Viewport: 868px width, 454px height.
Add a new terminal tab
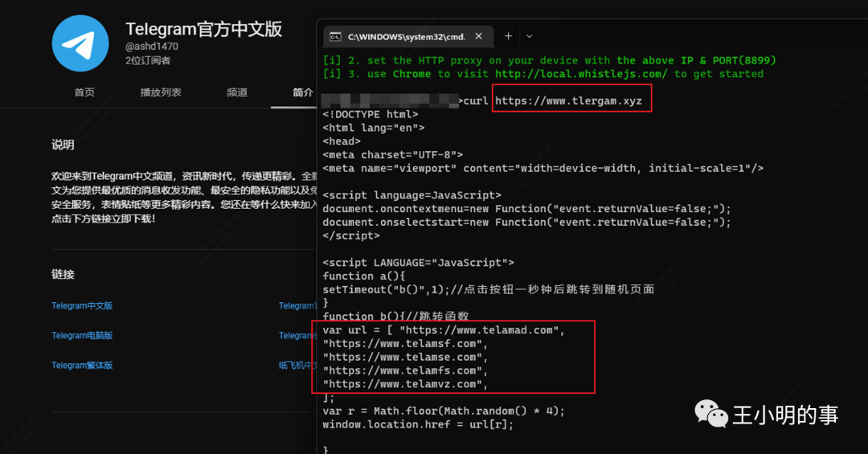(x=508, y=36)
